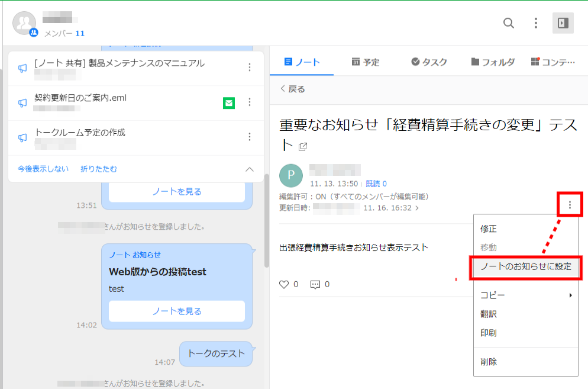Click 戻る to go back
This screenshot has width=588, height=389.
292,89
